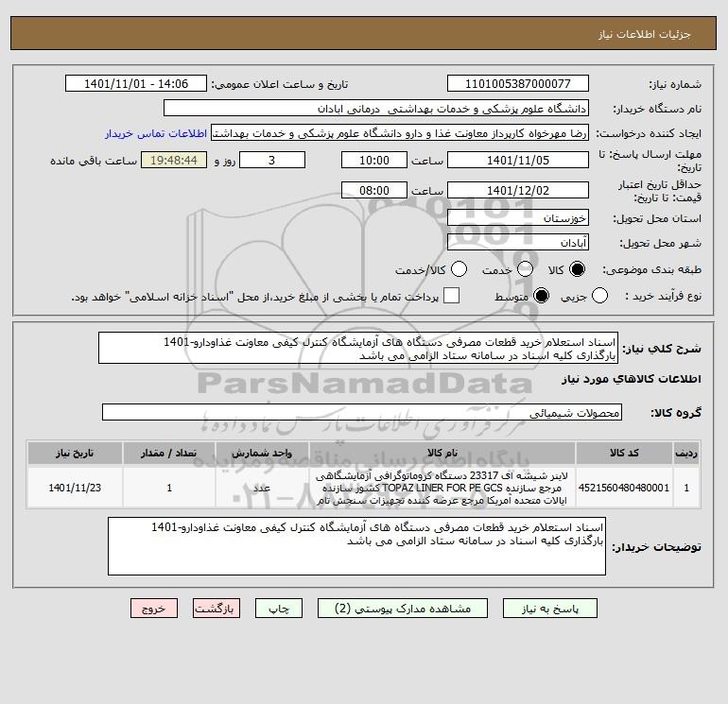
Task: Click the بازگشت back button
Action: pyautogui.click(x=217, y=609)
